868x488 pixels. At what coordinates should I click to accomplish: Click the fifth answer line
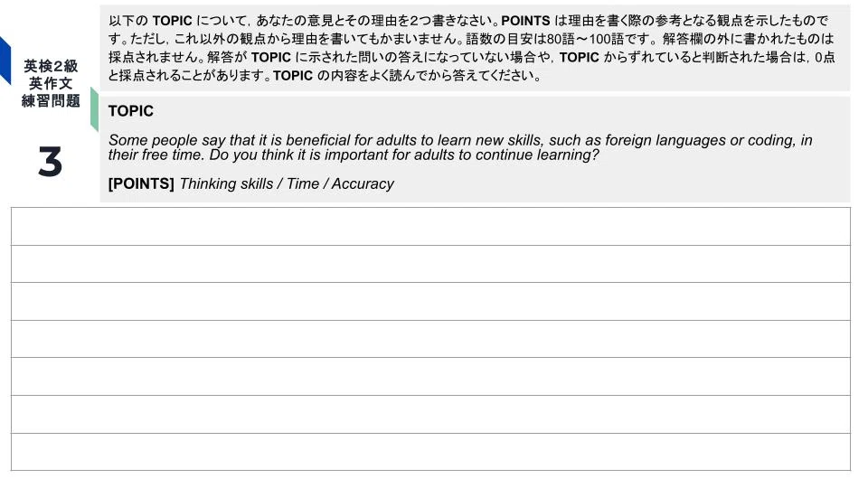tap(430, 376)
